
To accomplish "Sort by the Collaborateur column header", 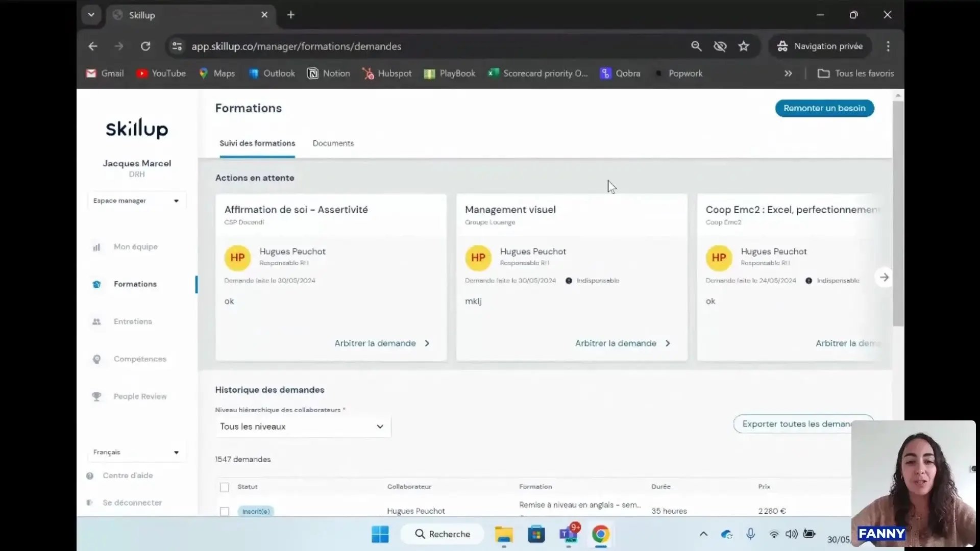I will click(409, 487).
